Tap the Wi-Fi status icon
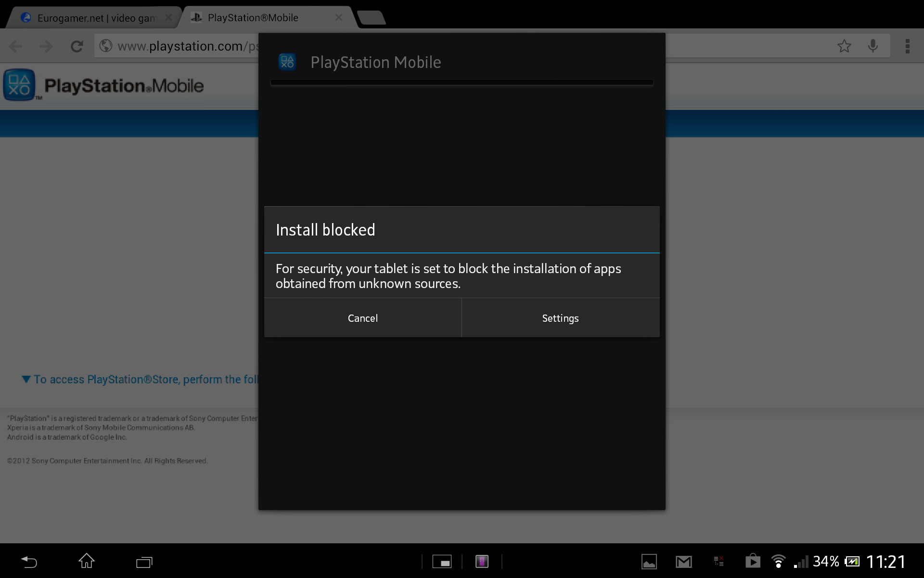Image resolution: width=924 pixels, height=578 pixels. pos(778,562)
